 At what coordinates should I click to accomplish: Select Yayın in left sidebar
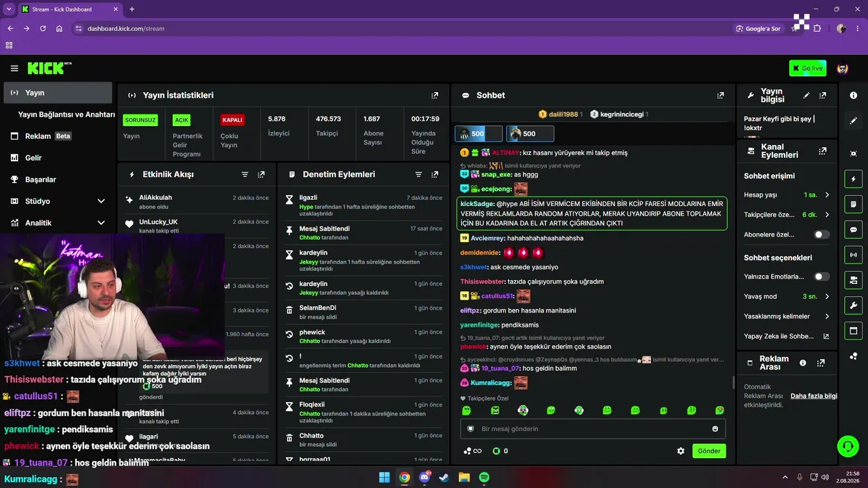pos(58,93)
